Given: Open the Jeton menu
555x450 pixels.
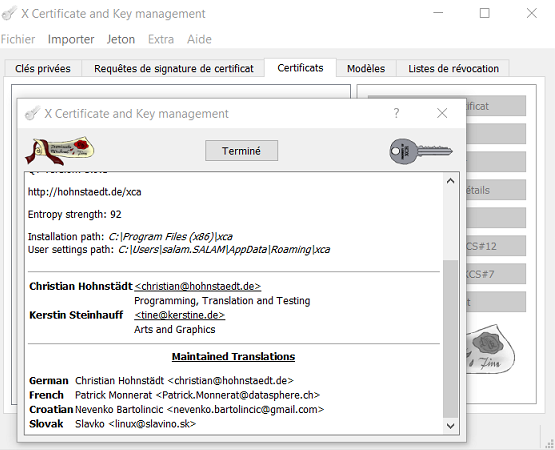Looking at the screenshot, I should pos(121,39).
